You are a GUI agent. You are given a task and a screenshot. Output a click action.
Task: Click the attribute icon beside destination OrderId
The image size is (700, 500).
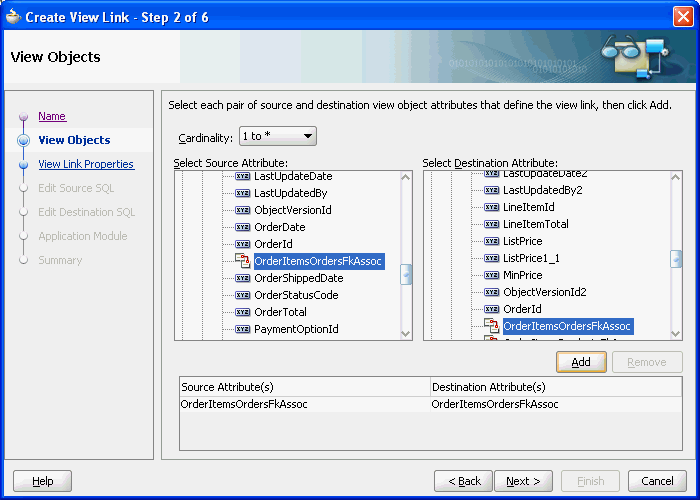click(x=492, y=309)
